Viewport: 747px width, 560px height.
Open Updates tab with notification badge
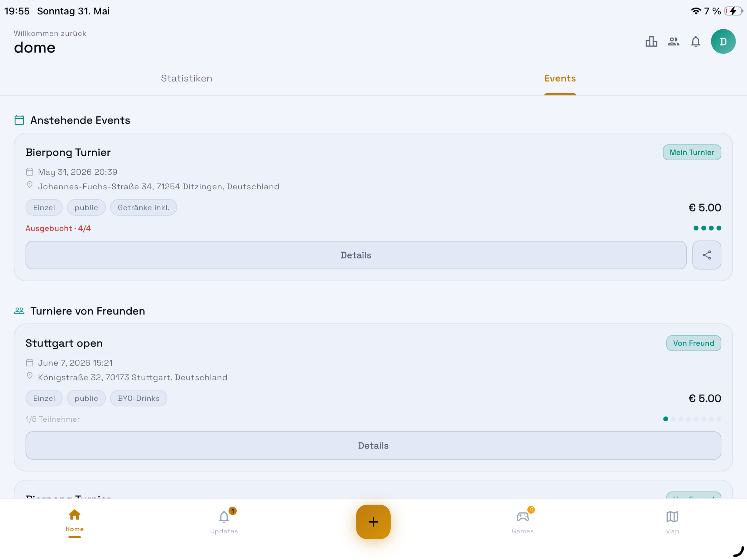(x=224, y=522)
